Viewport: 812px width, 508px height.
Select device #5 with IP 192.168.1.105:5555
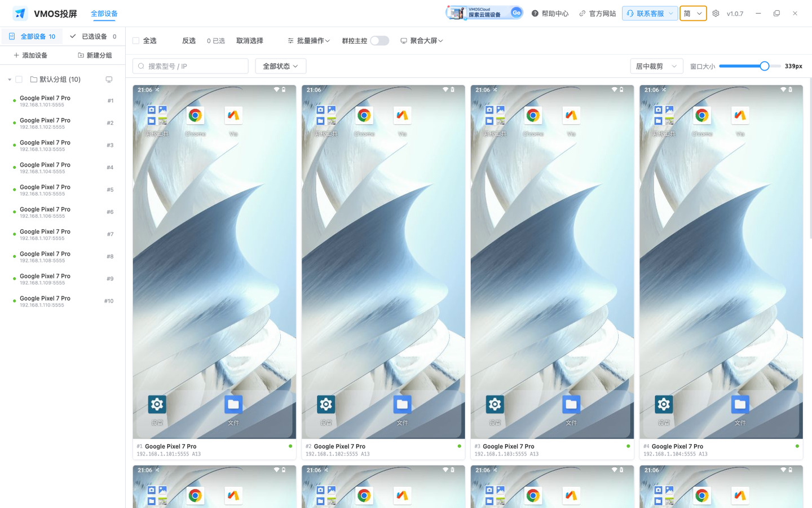63,190
